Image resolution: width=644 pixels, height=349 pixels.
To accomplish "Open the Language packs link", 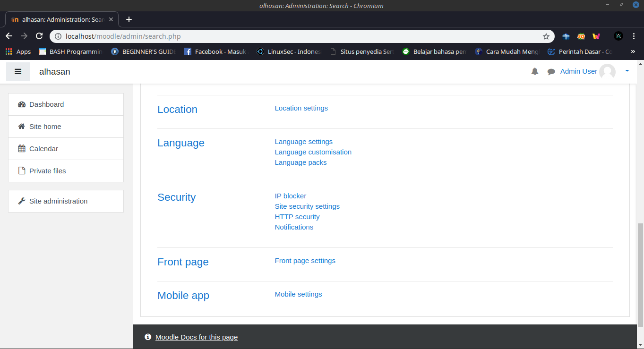I will click(301, 162).
